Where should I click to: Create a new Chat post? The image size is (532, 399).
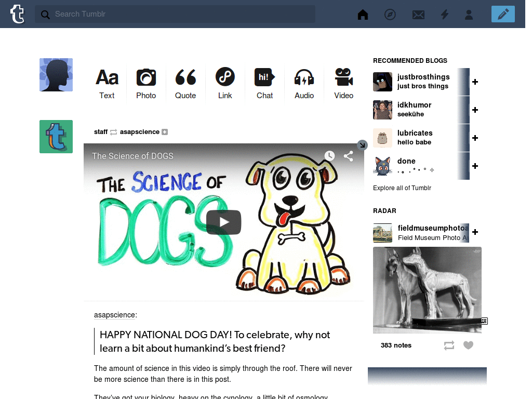[264, 84]
